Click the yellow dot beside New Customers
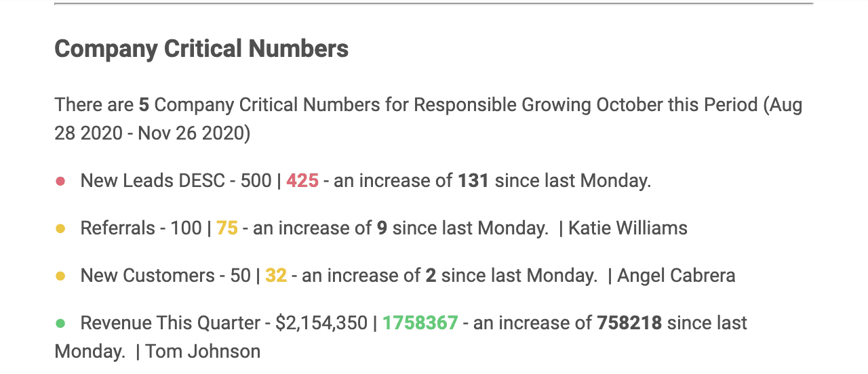The height and width of the screenshot is (374, 868). 60,276
